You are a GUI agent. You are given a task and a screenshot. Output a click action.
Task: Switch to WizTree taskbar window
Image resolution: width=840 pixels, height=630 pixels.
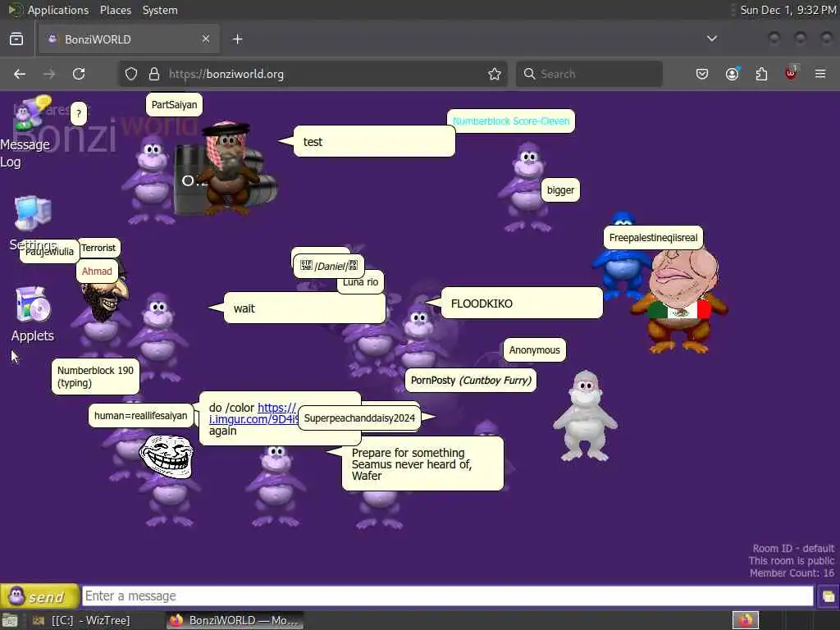(81, 620)
